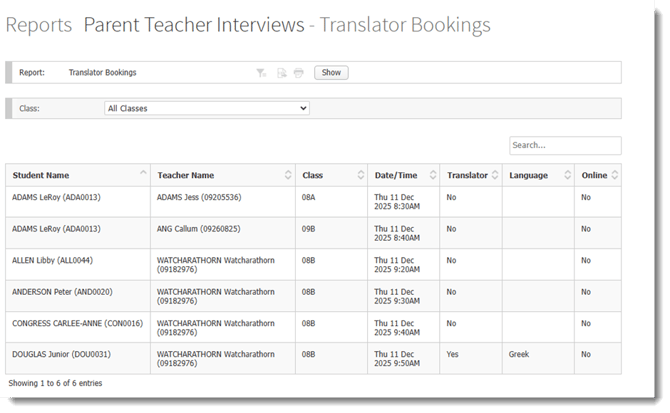Click the export document icon
This screenshot has height=413, width=670.
(x=281, y=73)
